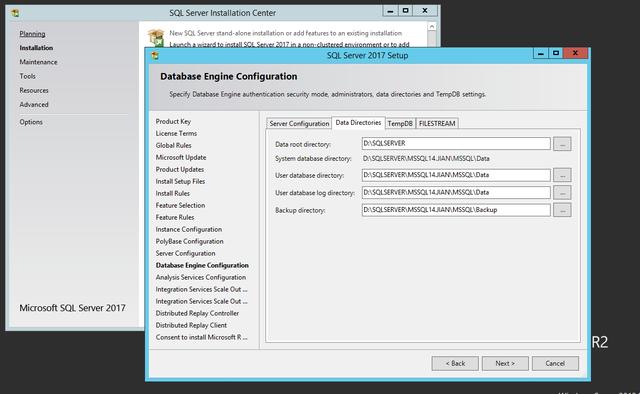
Task: Close the SQL Server Installation Center window
Action: coord(425,11)
